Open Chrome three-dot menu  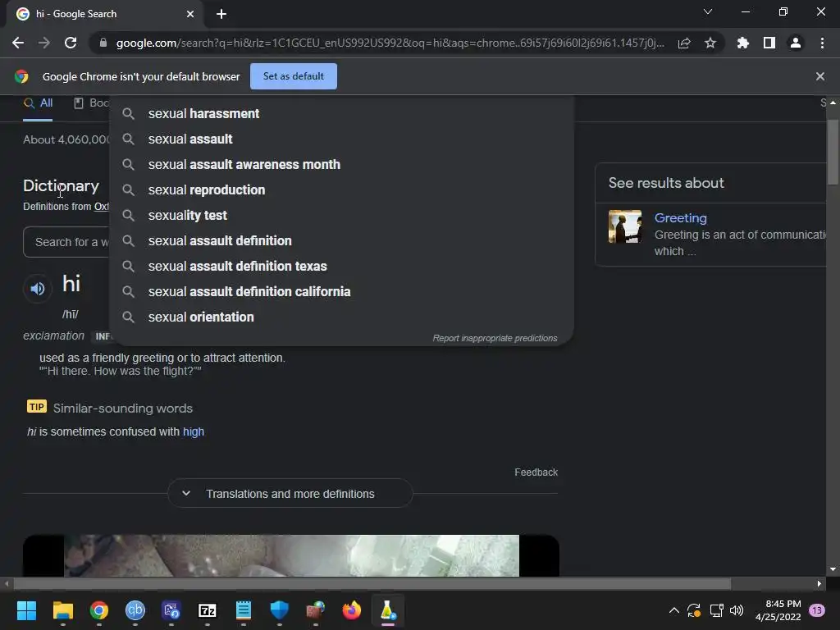pyautogui.click(x=822, y=43)
